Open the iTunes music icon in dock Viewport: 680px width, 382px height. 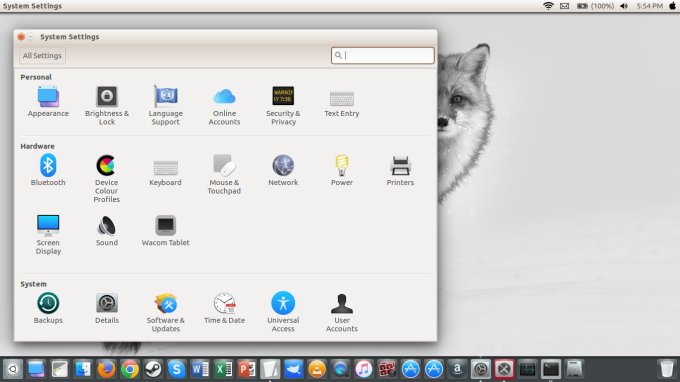[x=364, y=369]
